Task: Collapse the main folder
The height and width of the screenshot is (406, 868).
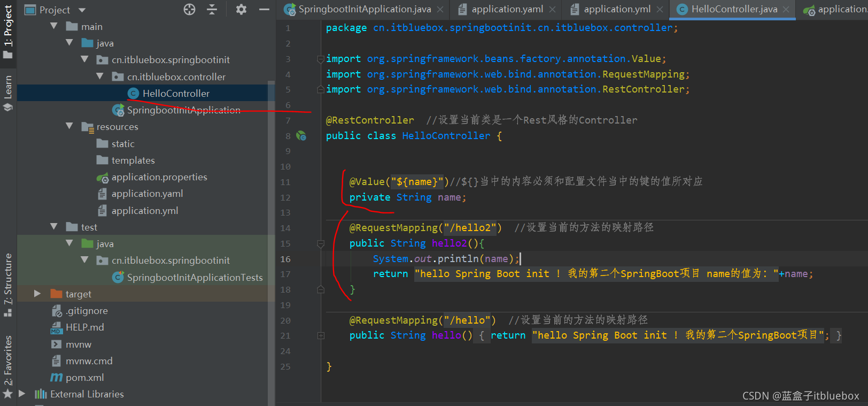Action: tap(54, 26)
